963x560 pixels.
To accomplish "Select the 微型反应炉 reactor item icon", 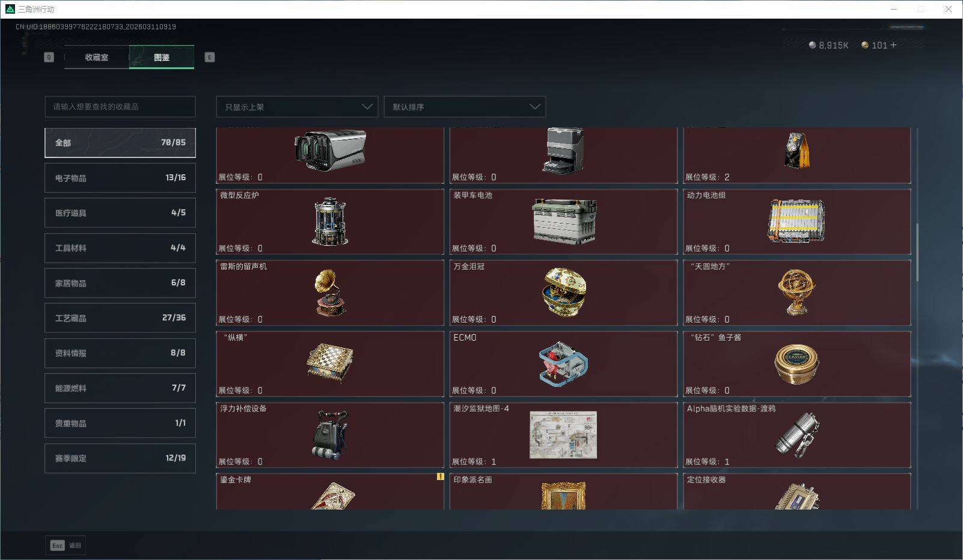I will click(330, 221).
